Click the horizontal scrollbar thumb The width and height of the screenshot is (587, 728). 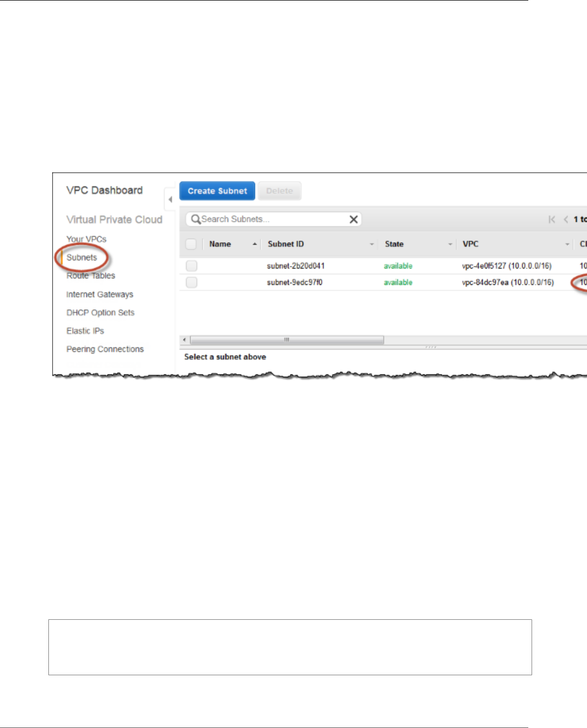point(286,340)
